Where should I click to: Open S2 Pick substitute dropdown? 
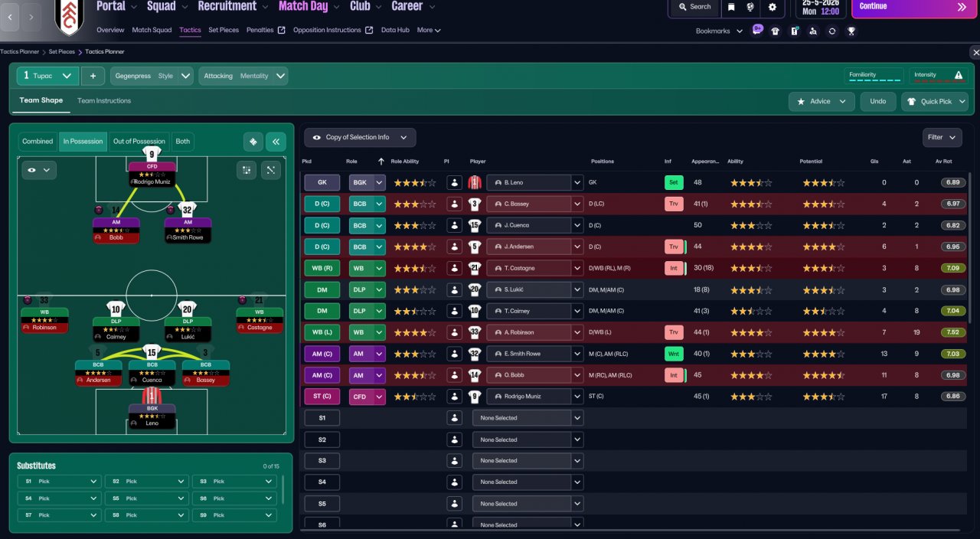(x=147, y=482)
